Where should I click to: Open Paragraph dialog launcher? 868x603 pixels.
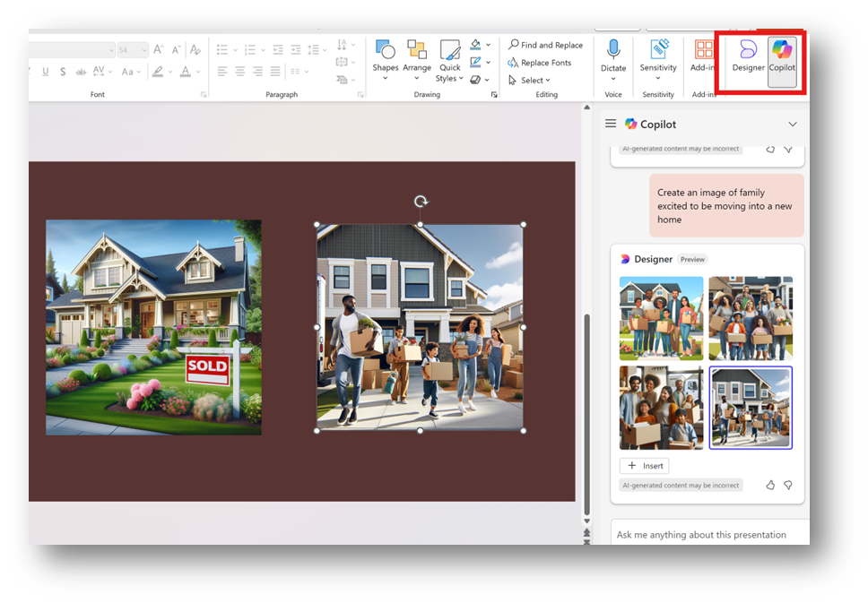click(x=360, y=95)
